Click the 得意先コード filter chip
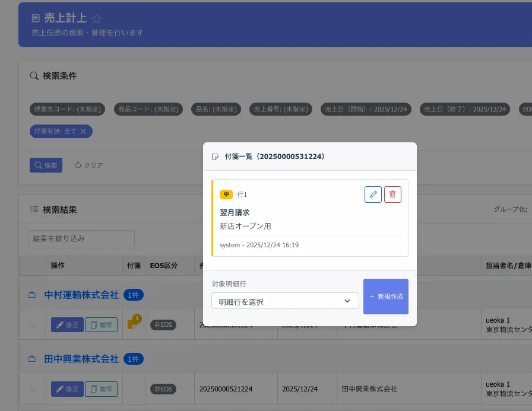 (x=68, y=109)
